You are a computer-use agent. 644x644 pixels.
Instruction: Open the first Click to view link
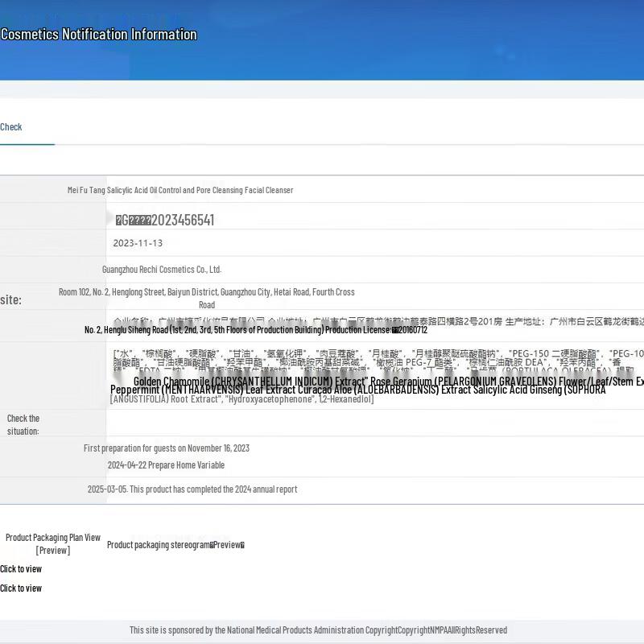click(x=21, y=569)
